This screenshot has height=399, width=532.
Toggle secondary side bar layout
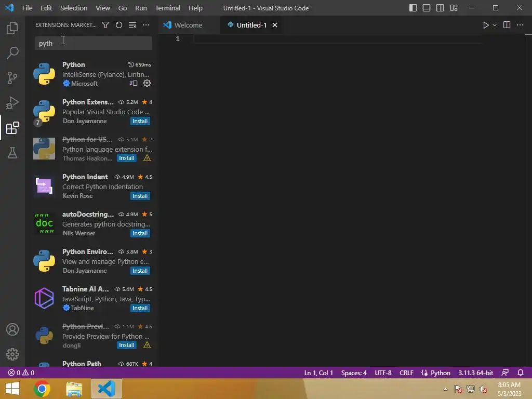[x=440, y=8]
